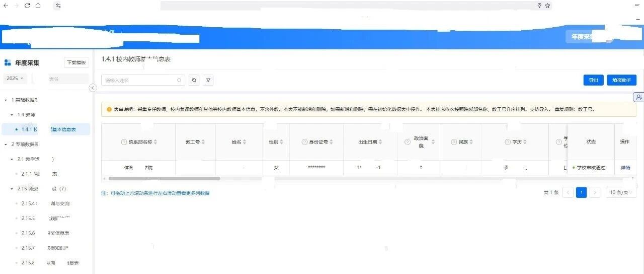The width and height of the screenshot is (644, 274).
Task: Click the search magnifier button beside name field
Action: [194, 80]
